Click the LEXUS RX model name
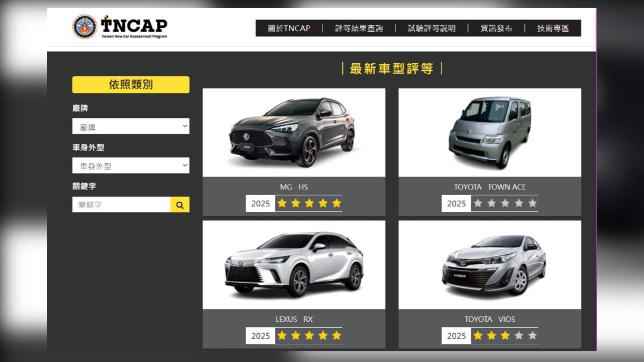This screenshot has height=362, width=644. pos(294,320)
